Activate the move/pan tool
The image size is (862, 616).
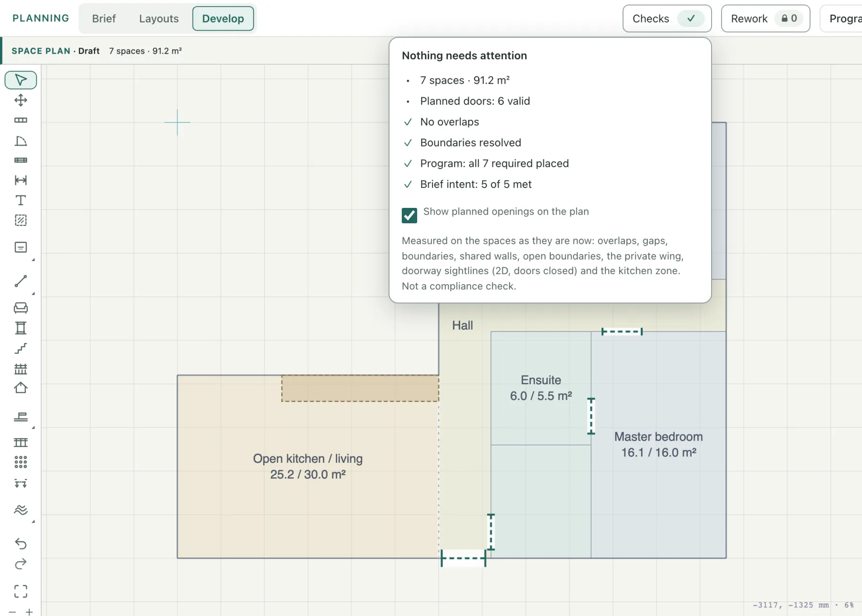pyautogui.click(x=21, y=100)
